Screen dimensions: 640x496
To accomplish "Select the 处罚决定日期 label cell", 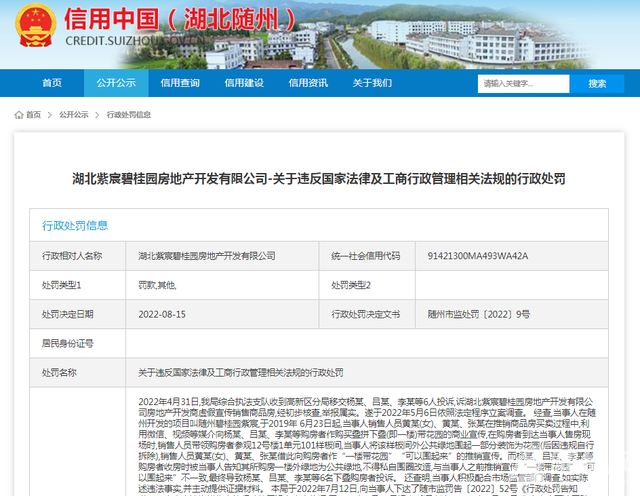I will click(78, 314).
